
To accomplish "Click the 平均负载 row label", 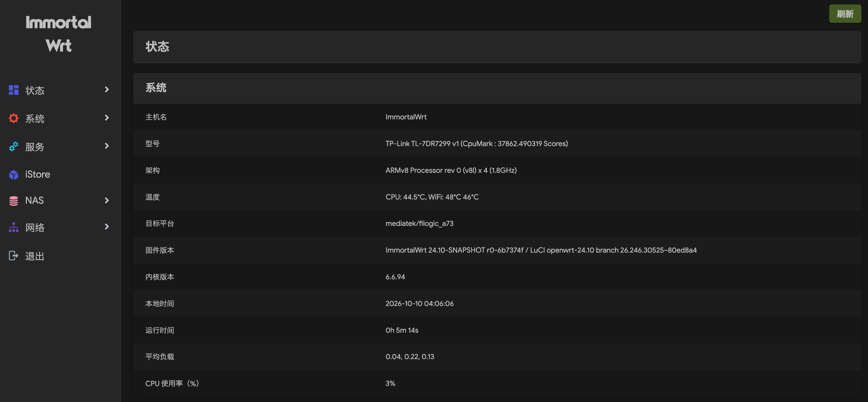I will [160, 357].
